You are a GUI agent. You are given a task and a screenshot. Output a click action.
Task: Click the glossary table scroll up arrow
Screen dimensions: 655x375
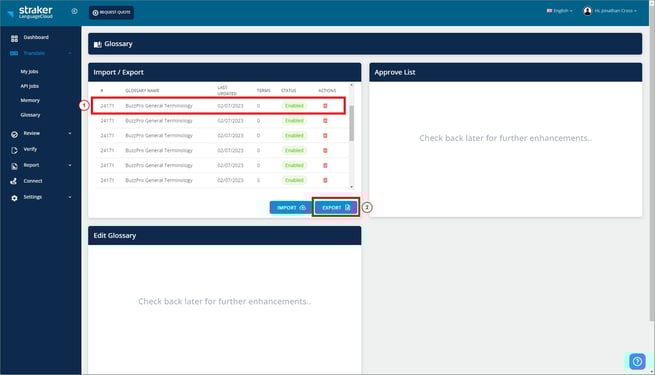point(351,85)
